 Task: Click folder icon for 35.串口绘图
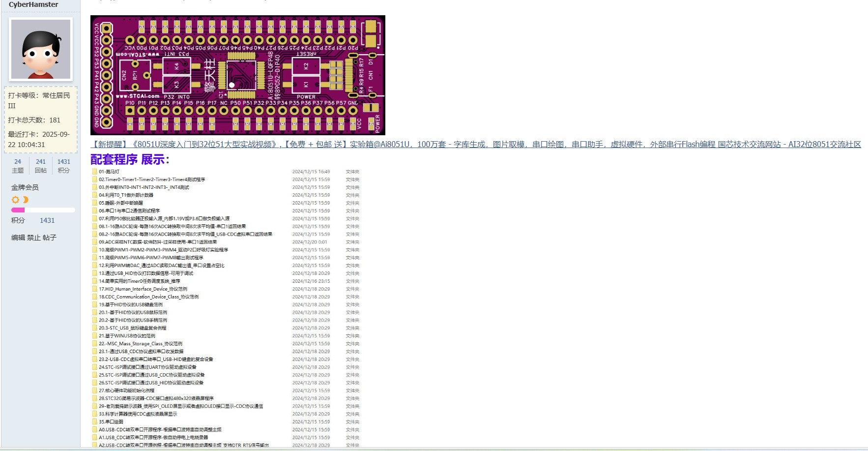click(x=95, y=422)
